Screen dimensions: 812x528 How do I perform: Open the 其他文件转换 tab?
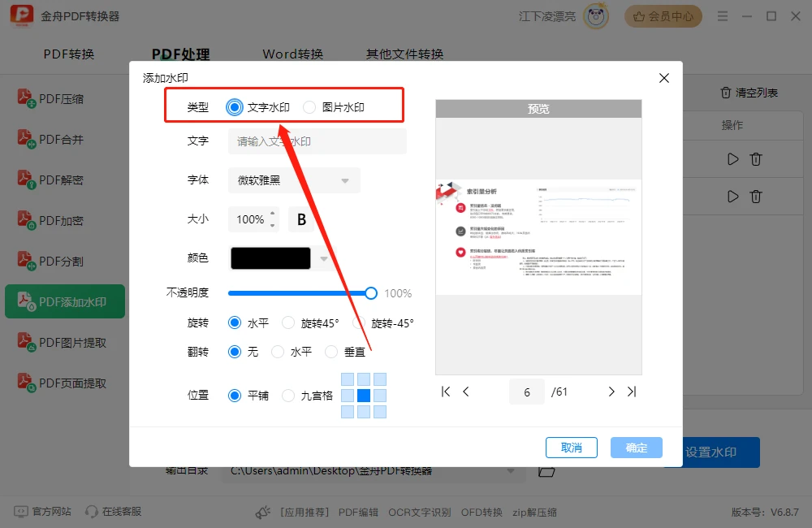(404, 54)
